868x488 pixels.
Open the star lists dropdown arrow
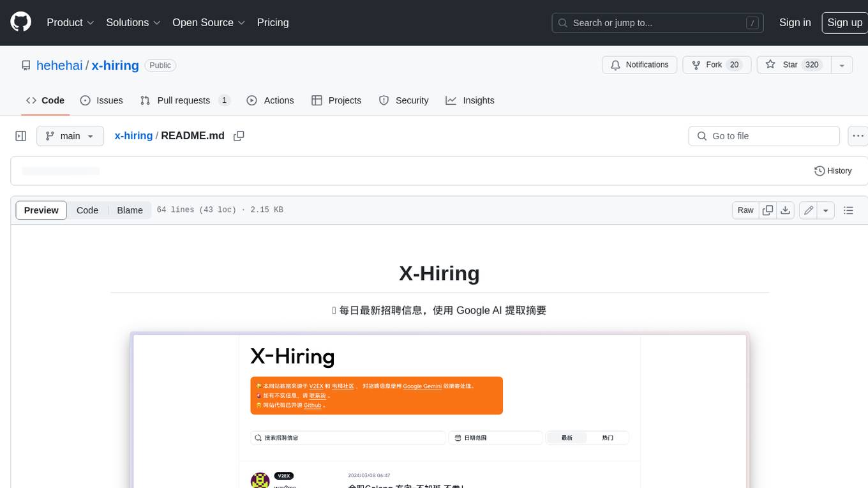coord(842,65)
